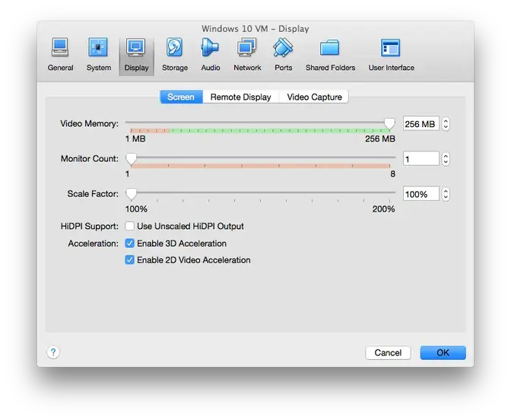Select the Display settings icon

136,55
